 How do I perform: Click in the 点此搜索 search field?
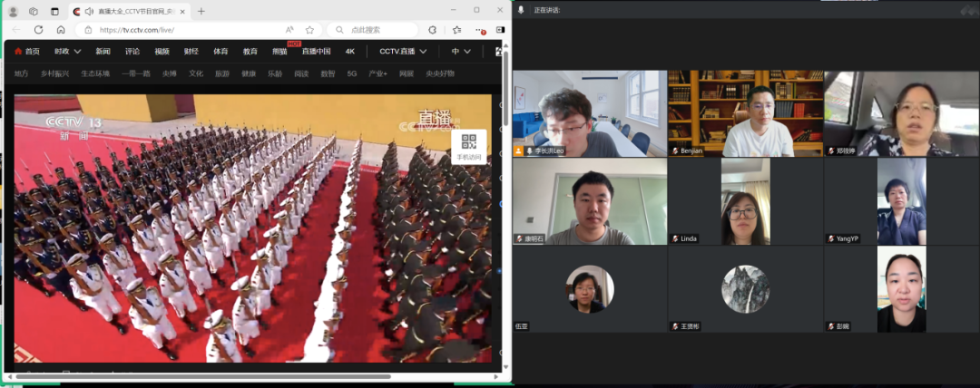tap(372, 30)
